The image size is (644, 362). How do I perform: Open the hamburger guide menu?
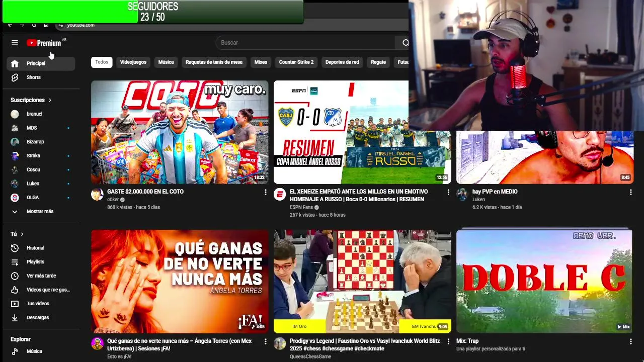pos(15,43)
